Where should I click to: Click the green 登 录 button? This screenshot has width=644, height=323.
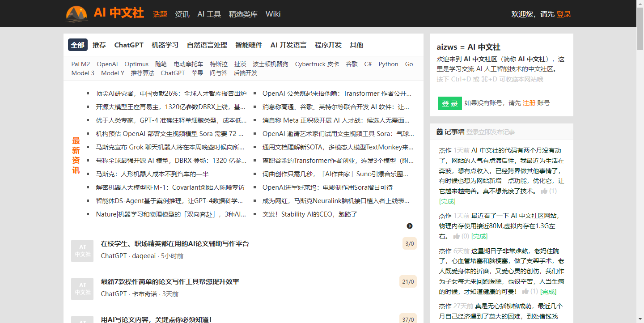point(449,103)
